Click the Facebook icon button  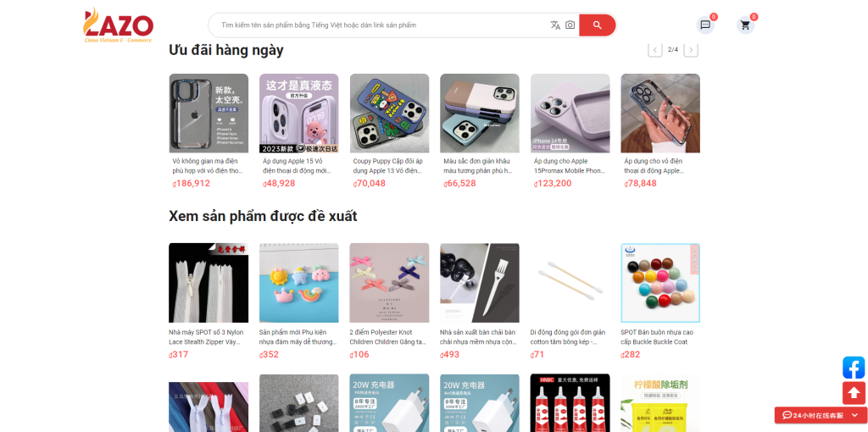click(854, 368)
